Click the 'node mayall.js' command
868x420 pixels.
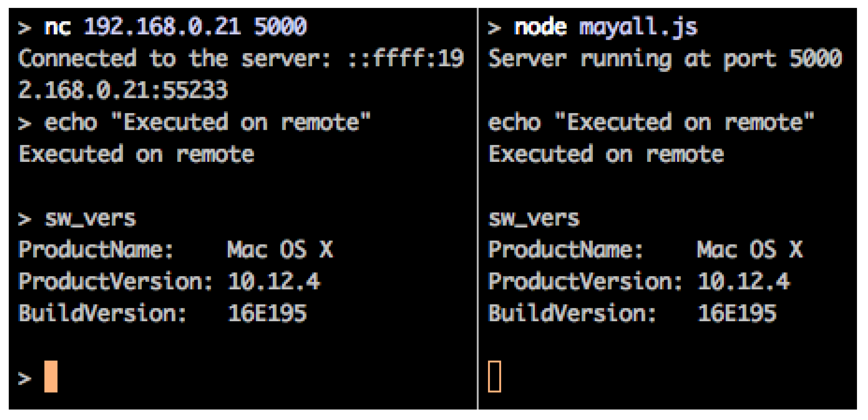[x=605, y=27]
